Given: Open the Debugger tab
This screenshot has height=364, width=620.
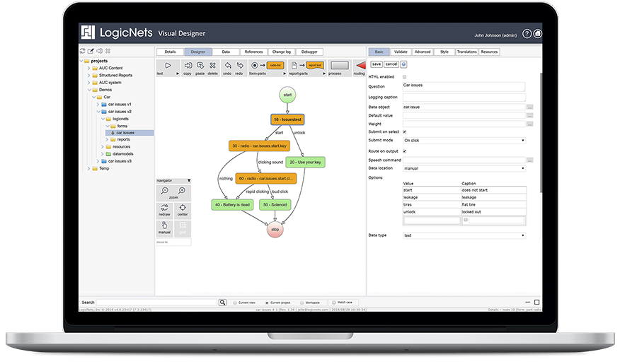Looking at the screenshot, I should (x=309, y=52).
